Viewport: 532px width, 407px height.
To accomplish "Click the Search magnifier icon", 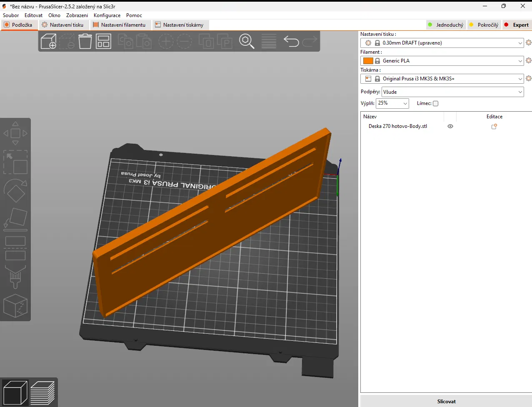I will pyautogui.click(x=247, y=41).
